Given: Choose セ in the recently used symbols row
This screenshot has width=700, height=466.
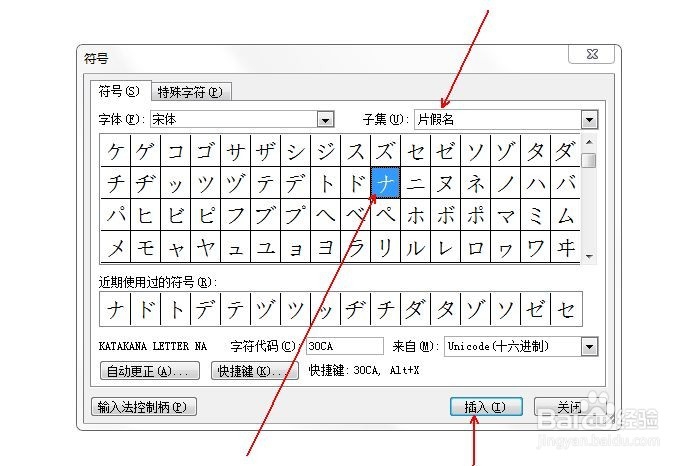Looking at the screenshot, I should [566, 309].
